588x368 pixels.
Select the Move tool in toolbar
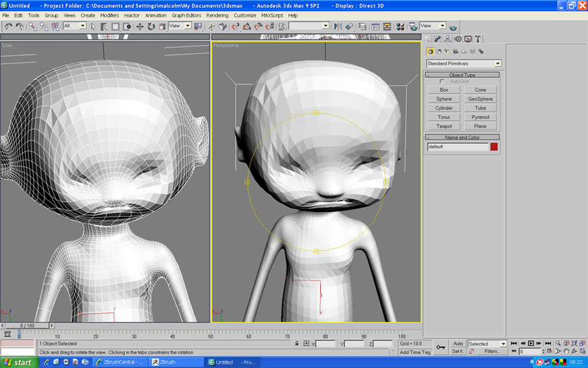click(139, 27)
